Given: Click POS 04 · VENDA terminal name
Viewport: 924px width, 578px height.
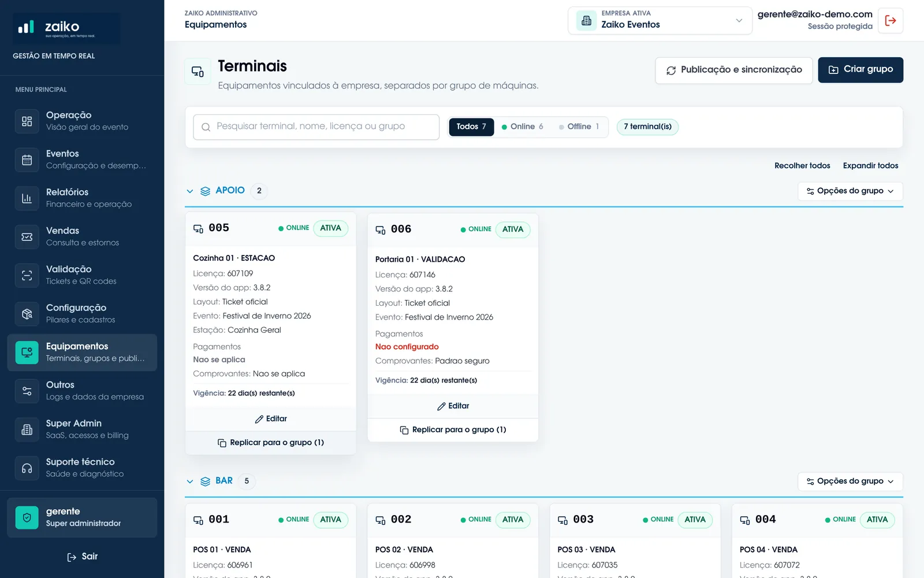Looking at the screenshot, I should click(768, 550).
